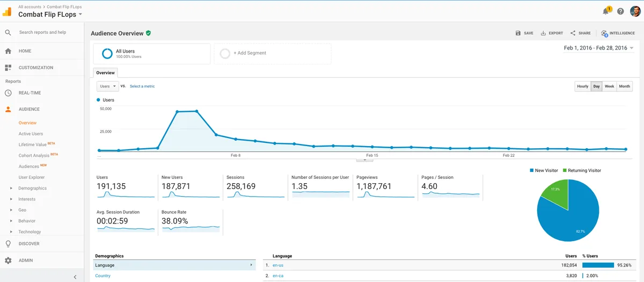
Task: Click the Google Analytics logo icon
Action: (7, 11)
